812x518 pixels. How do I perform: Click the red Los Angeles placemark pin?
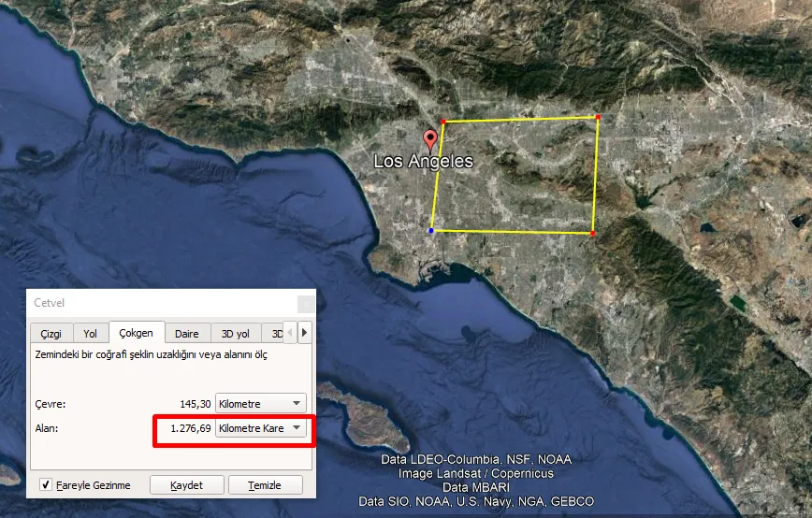coord(429,139)
